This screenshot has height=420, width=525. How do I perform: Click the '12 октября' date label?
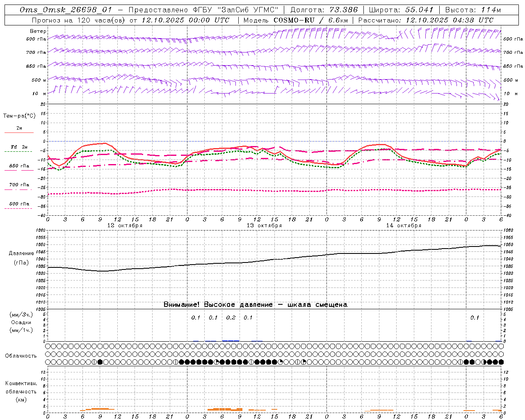[x=125, y=226]
